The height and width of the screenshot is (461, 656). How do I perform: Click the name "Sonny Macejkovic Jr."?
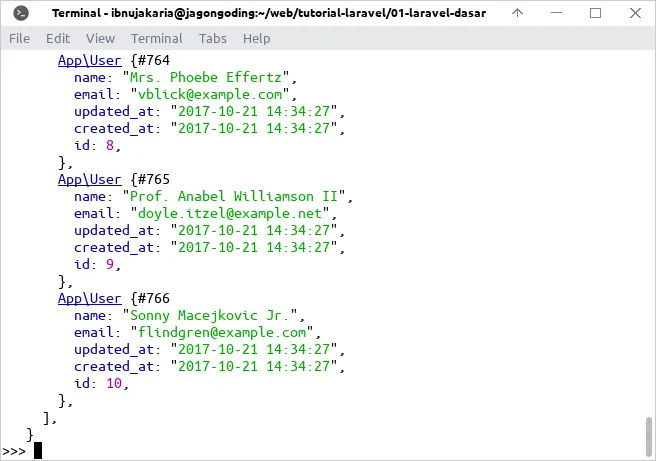[x=210, y=315]
